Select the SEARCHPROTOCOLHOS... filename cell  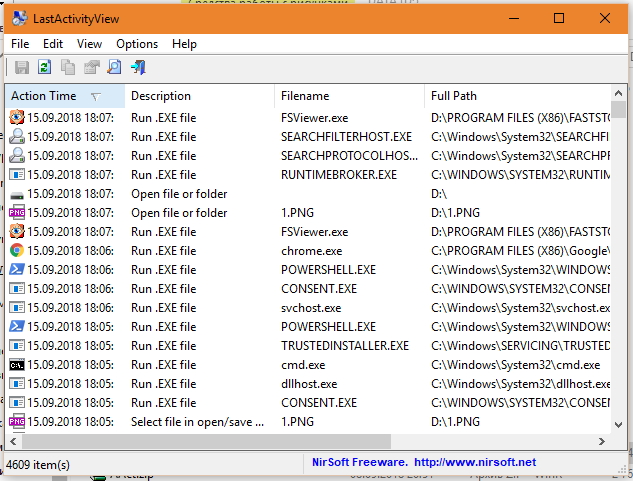pos(350,155)
